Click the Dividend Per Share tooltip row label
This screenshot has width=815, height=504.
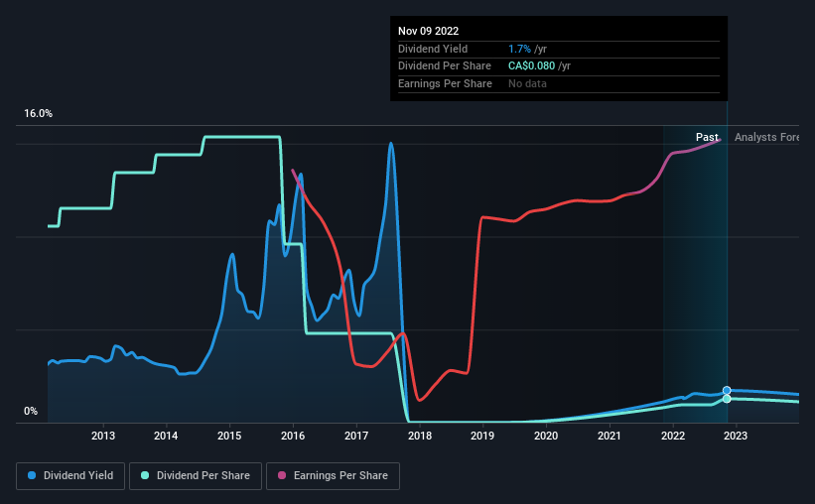[x=445, y=66]
